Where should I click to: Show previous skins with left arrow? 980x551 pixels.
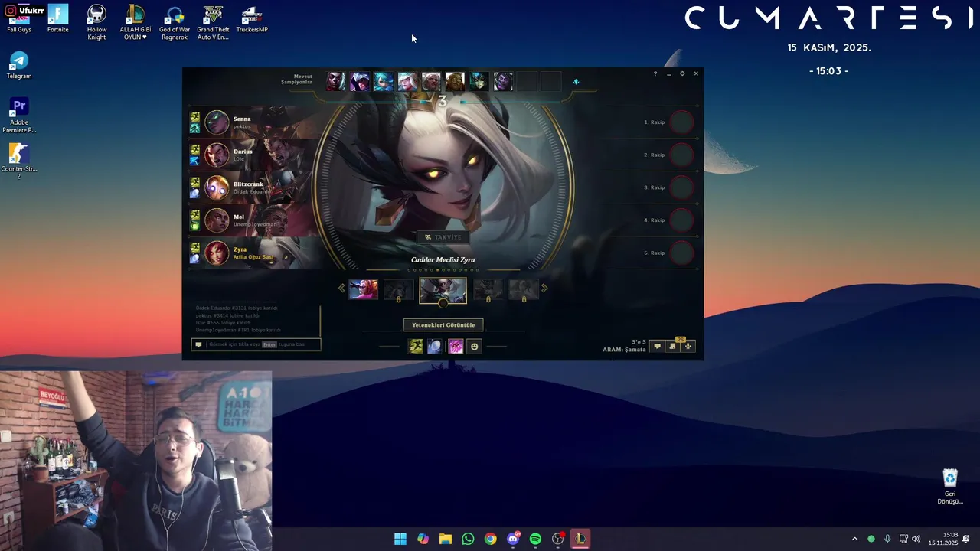[x=341, y=289]
